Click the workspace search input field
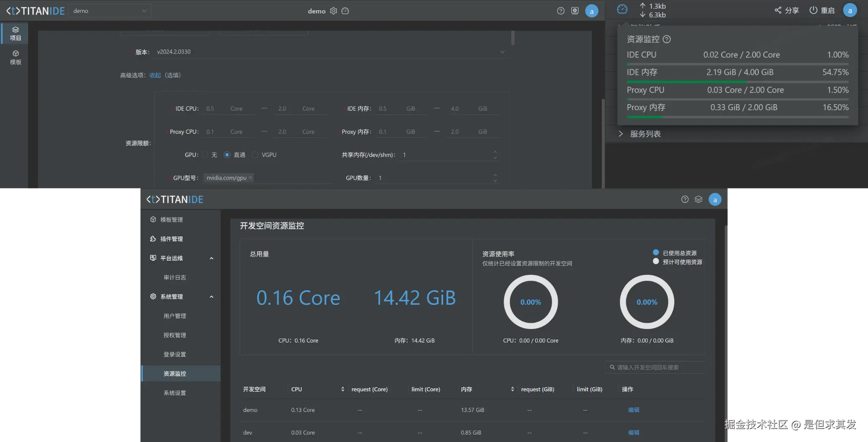Viewport: 868px width, 442px height. coord(655,367)
